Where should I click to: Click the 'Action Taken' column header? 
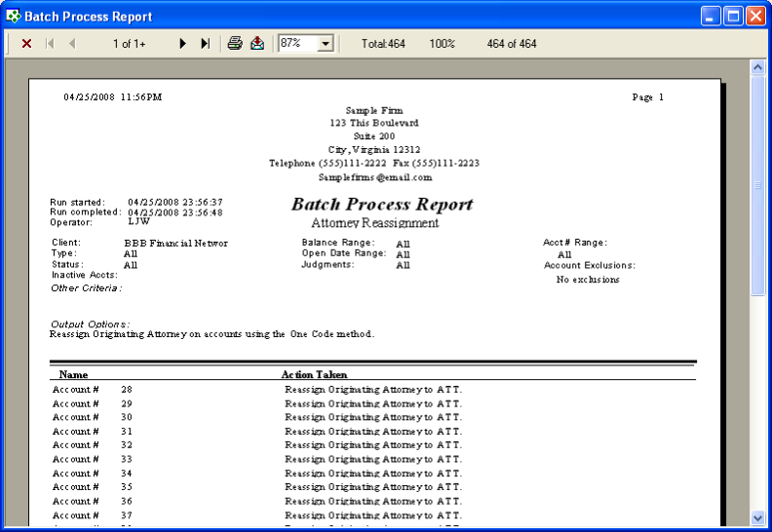coord(314,374)
